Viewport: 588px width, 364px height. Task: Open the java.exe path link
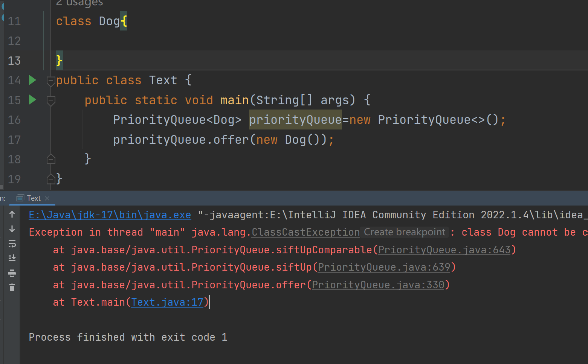[110, 215]
